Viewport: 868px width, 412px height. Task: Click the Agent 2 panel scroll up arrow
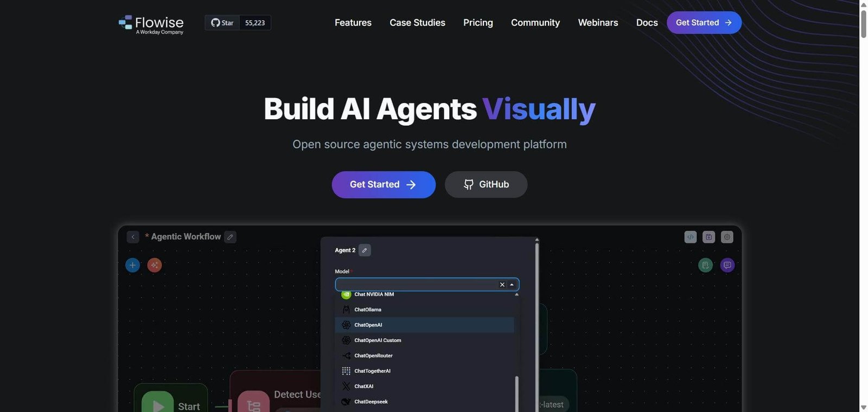537,240
